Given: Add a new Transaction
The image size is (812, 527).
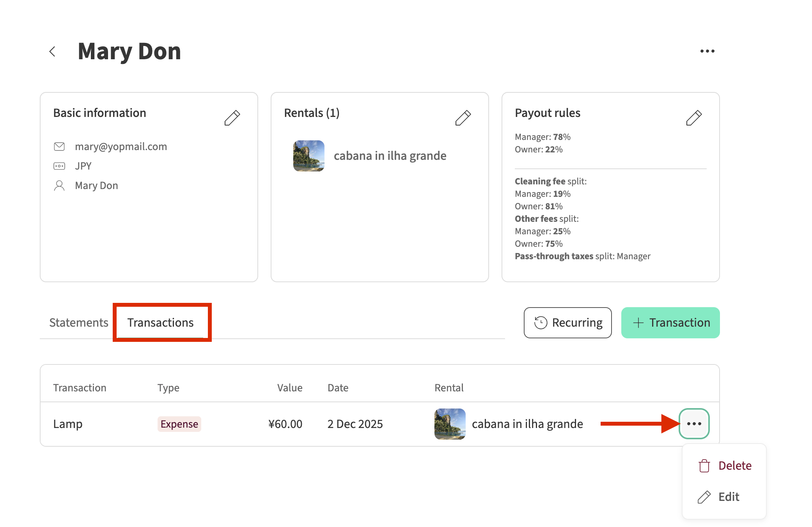Looking at the screenshot, I should 670,323.
